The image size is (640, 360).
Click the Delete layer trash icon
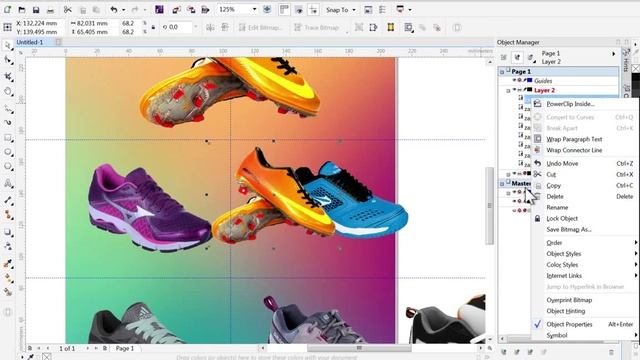(611, 352)
